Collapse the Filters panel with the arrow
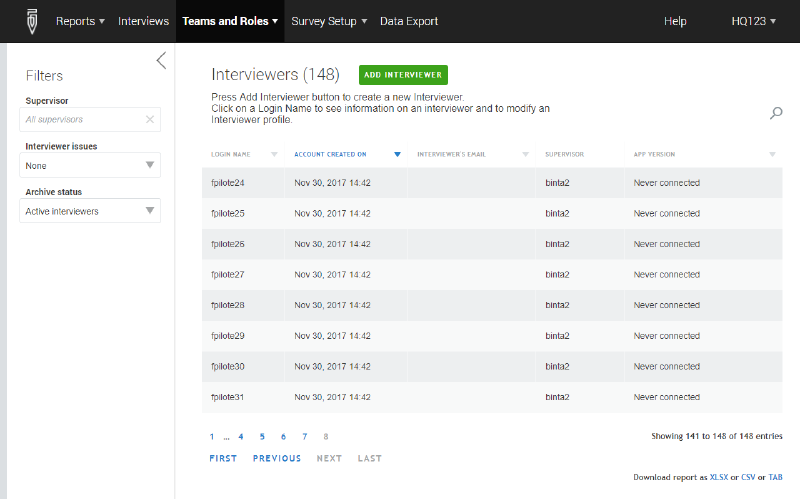The width and height of the screenshot is (800, 499). pos(161,61)
